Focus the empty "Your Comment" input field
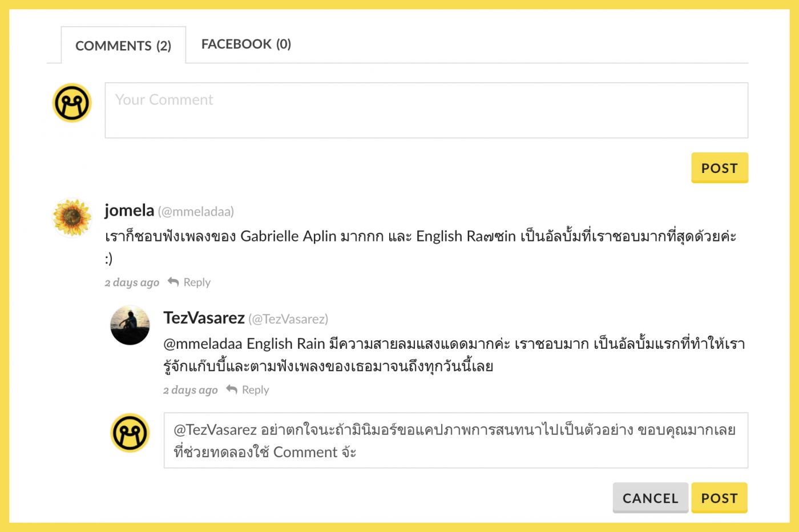The height and width of the screenshot is (532, 799). pos(426,110)
